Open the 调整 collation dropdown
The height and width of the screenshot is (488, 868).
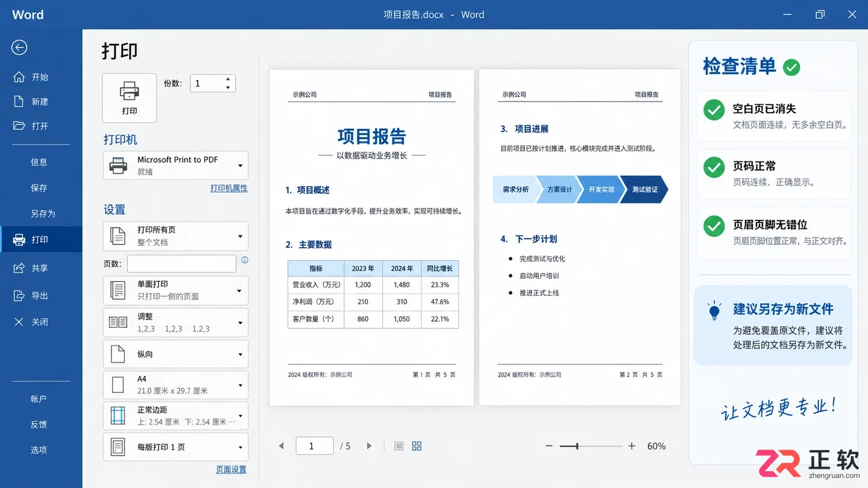176,322
